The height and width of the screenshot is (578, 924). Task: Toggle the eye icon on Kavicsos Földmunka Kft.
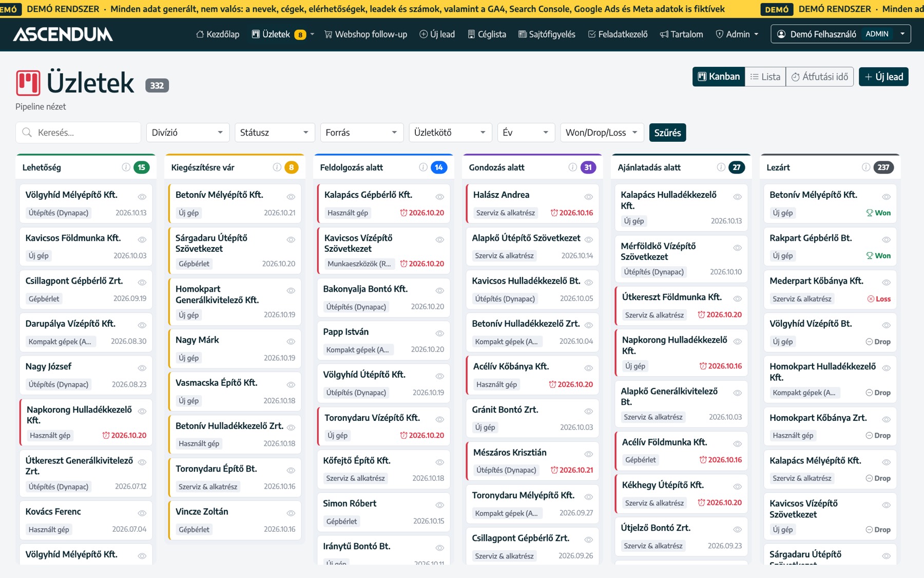142,240
